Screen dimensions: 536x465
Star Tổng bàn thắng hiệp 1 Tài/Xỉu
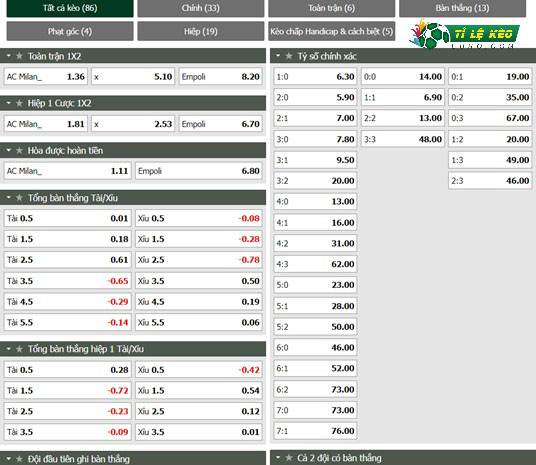pyautogui.click(x=19, y=349)
